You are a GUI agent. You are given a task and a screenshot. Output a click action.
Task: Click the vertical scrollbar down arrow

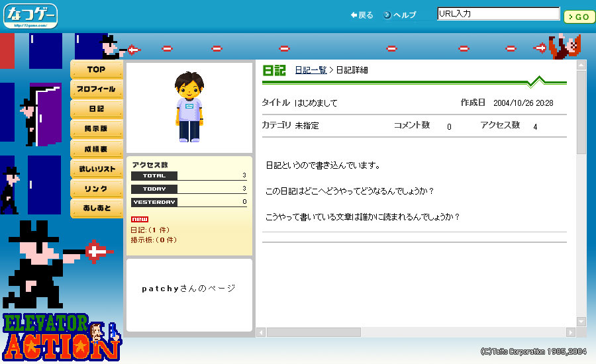pyautogui.click(x=581, y=321)
